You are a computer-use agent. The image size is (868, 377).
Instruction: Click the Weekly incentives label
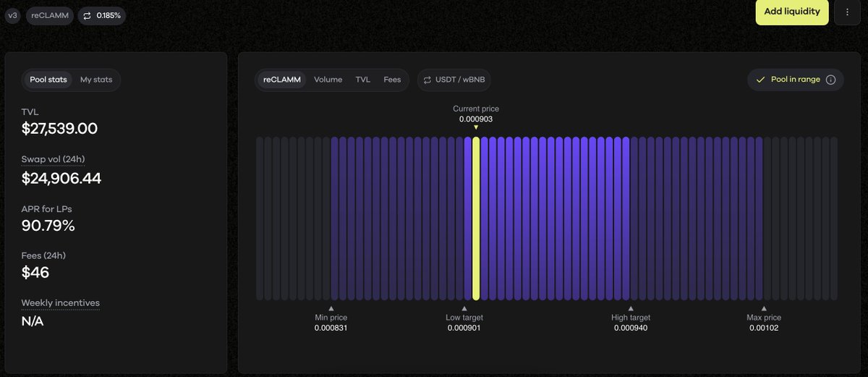click(x=61, y=302)
